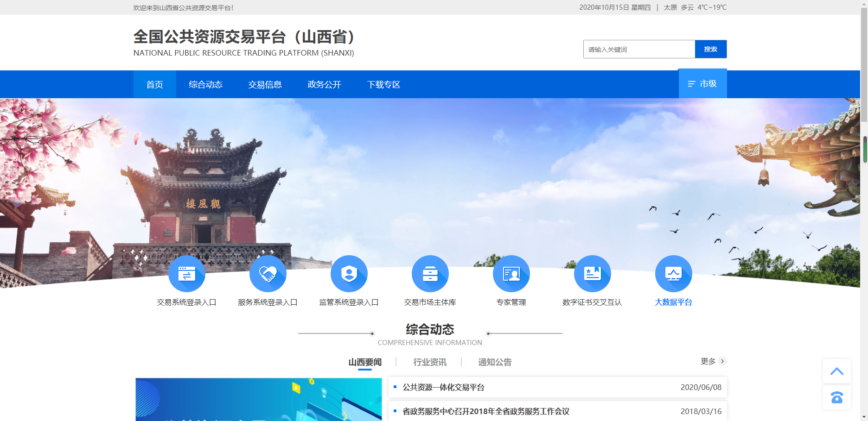
Task: Open 省政务服务中心召开2018年全省政务服务工作会议 article
Action: [485, 411]
